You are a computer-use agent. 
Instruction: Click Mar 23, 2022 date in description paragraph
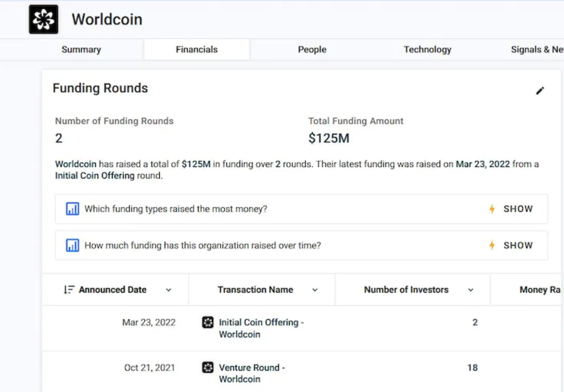483,164
